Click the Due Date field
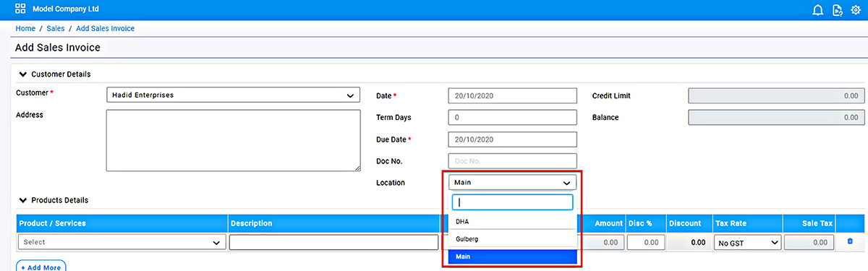 (x=513, y=139)
